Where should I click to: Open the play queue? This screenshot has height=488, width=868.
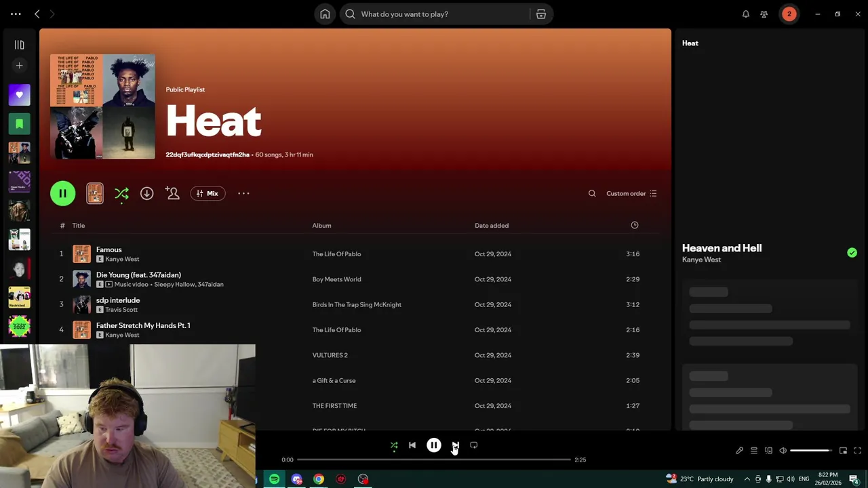(x=753, y=451)
